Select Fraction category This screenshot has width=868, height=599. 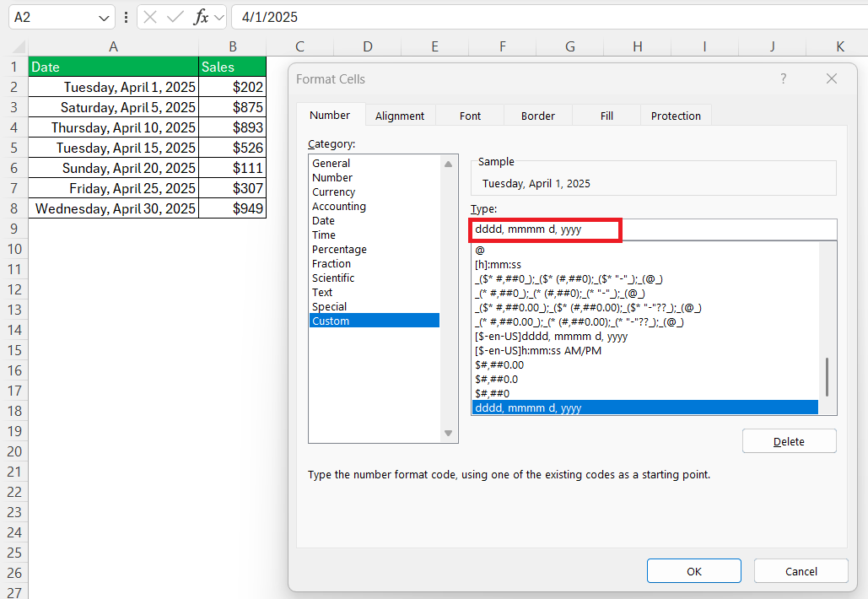click(375, 264)
